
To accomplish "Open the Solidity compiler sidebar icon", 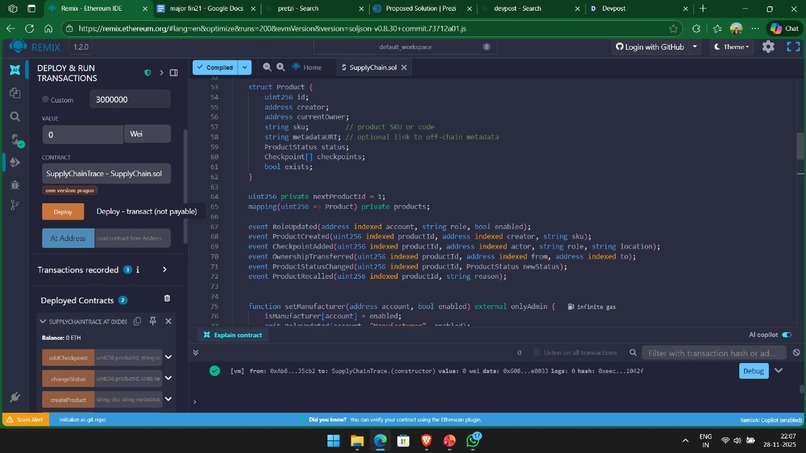I will [x=16, y=140].
